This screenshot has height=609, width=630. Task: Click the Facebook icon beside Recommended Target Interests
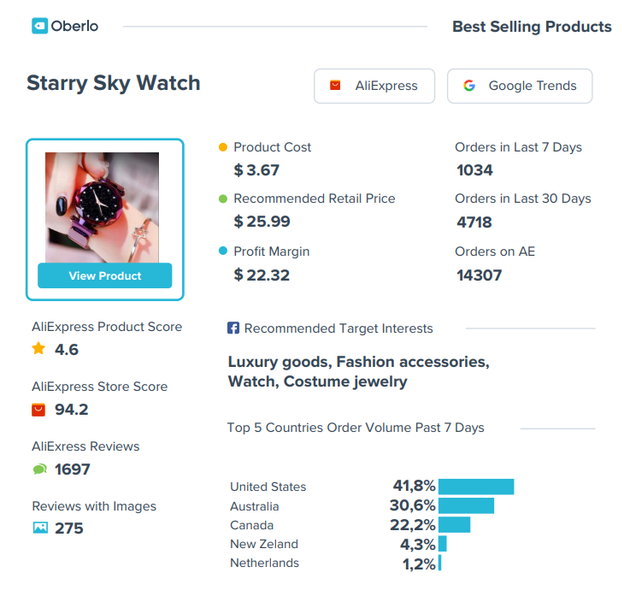(x=233, y=328)
